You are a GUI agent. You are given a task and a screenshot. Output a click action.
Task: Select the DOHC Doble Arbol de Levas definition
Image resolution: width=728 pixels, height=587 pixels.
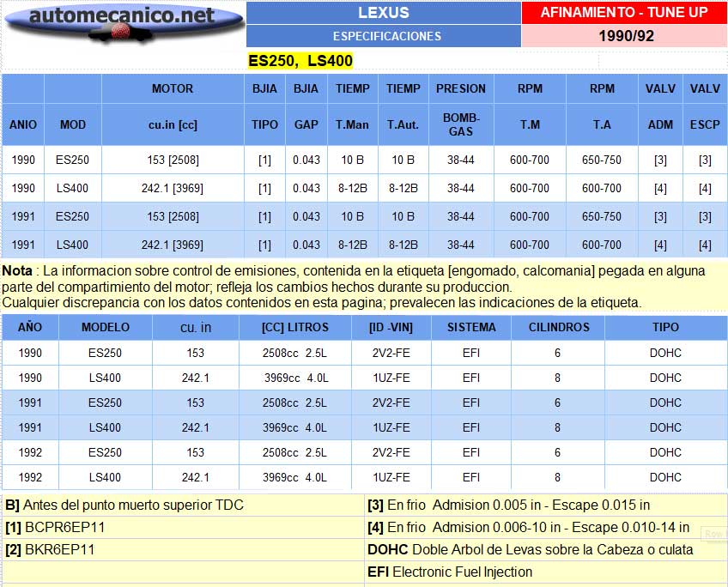point(531,549)
